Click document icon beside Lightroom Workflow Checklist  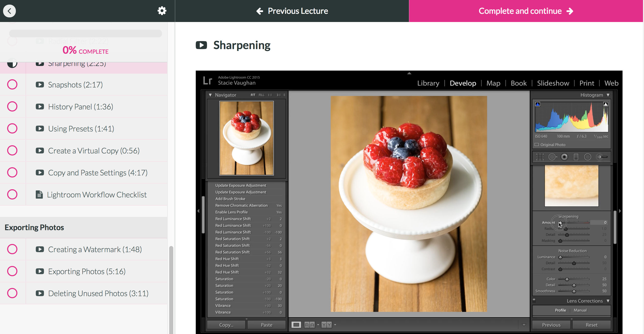tap(39, 195)
